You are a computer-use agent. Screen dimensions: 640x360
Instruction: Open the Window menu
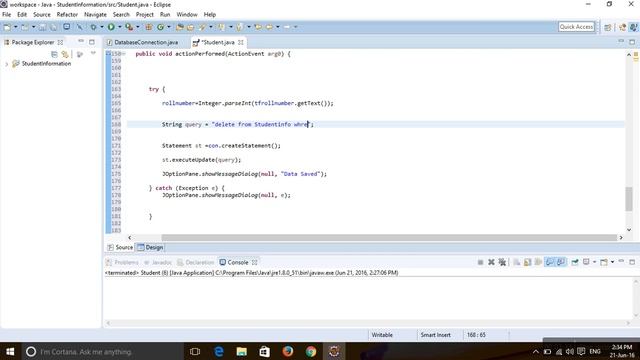pyautogui.click(x=187, y=14)
